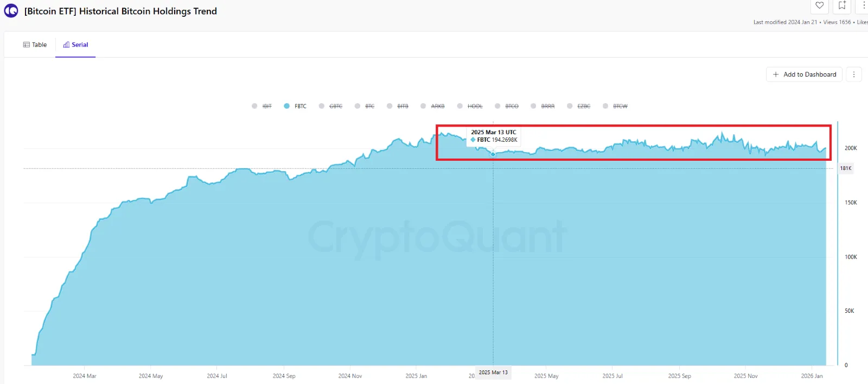Bookmark this chart with the bookmark icon
The width and height of the screenshot is (868, 384).
[842, 5]
